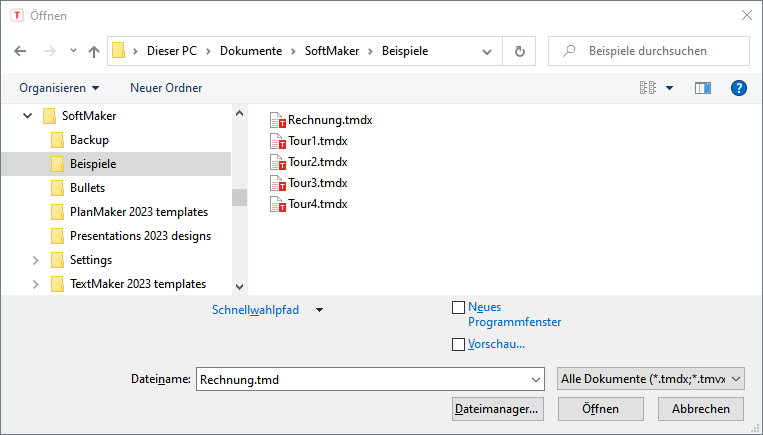Select the SoftMaker folder in the tree
The height and width of the screenshot is (435, 763).
[89, 116]
